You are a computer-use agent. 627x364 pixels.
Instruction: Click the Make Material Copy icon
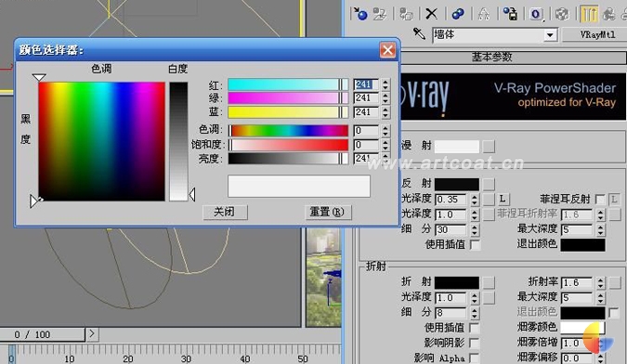[x=457, y=14]
